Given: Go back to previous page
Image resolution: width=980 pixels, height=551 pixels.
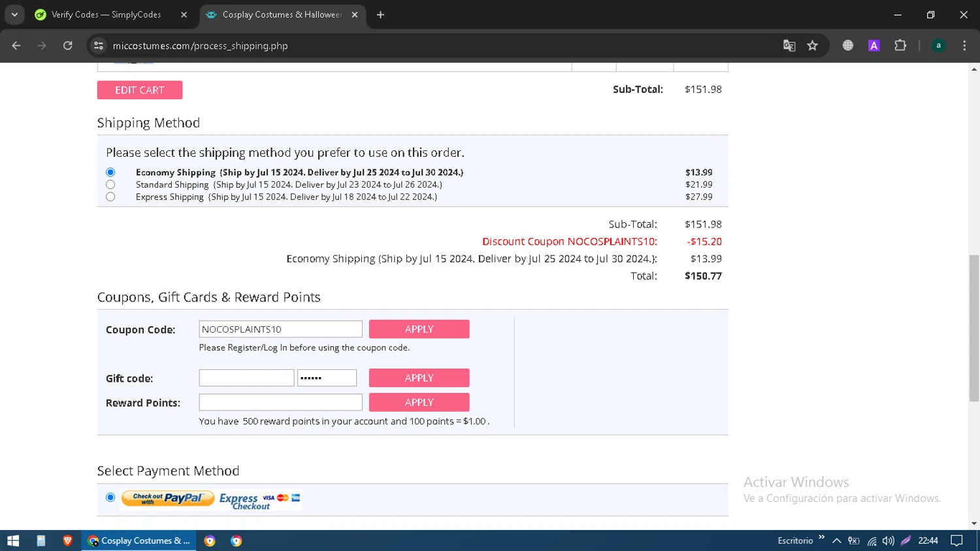Looking at the screenshot, I should coord(16,46).
